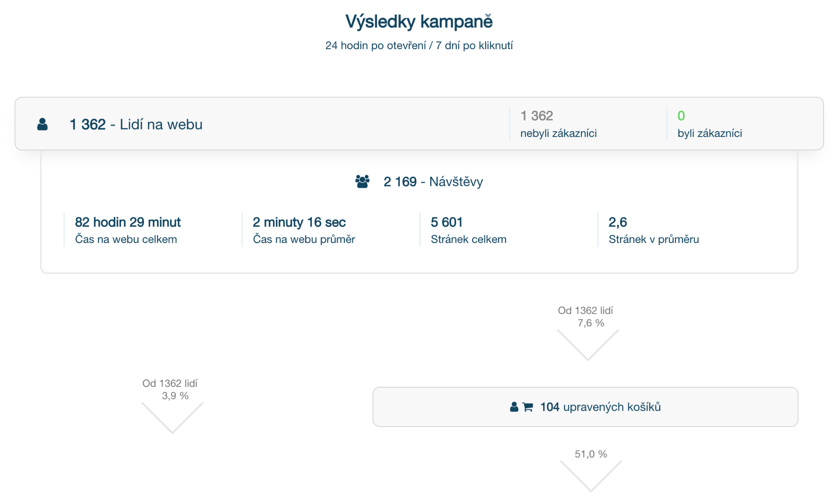Open the 2 169 Návštěvy summary
The height and width of the screenshot is (504, 840).
pyautogui.click(x=433, y=182)
